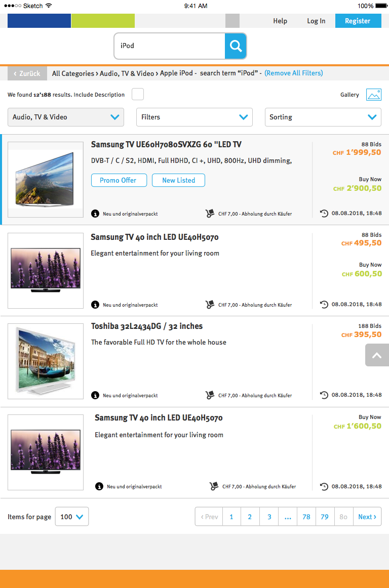The image size is (389, 588).
Task: Open the Help menu item
Action: 280,21
